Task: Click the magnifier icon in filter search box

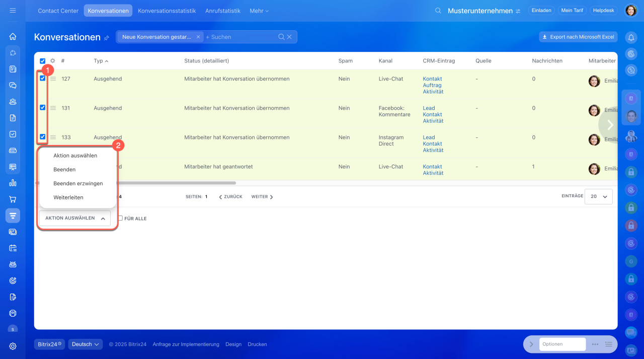Action: 281,37
